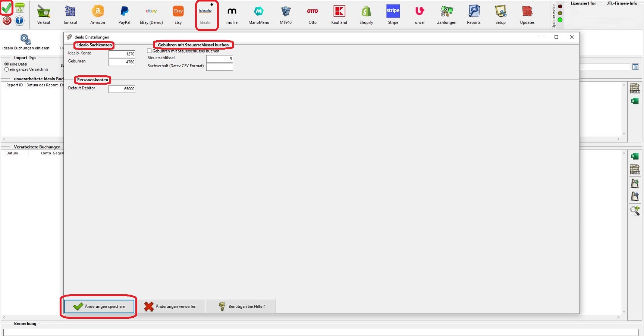Open the Amazon module
644x336 pixels.
(x=97, y=15)
